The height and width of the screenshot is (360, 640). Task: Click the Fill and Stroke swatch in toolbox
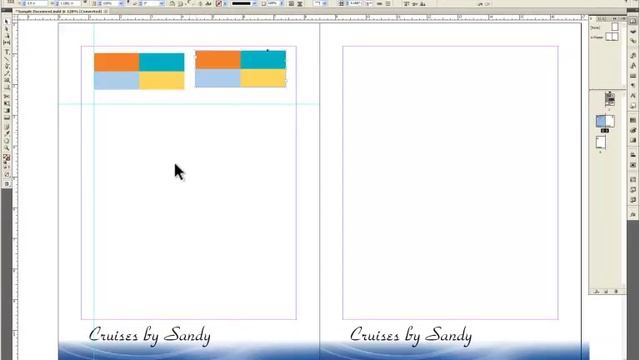tap(7, 158)
